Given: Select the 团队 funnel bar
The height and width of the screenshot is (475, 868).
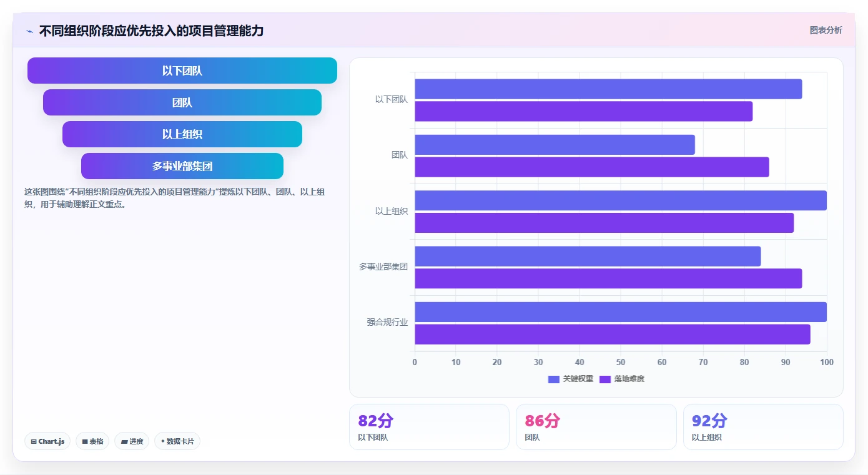Looking at the screenshot, I should point(182,102).
